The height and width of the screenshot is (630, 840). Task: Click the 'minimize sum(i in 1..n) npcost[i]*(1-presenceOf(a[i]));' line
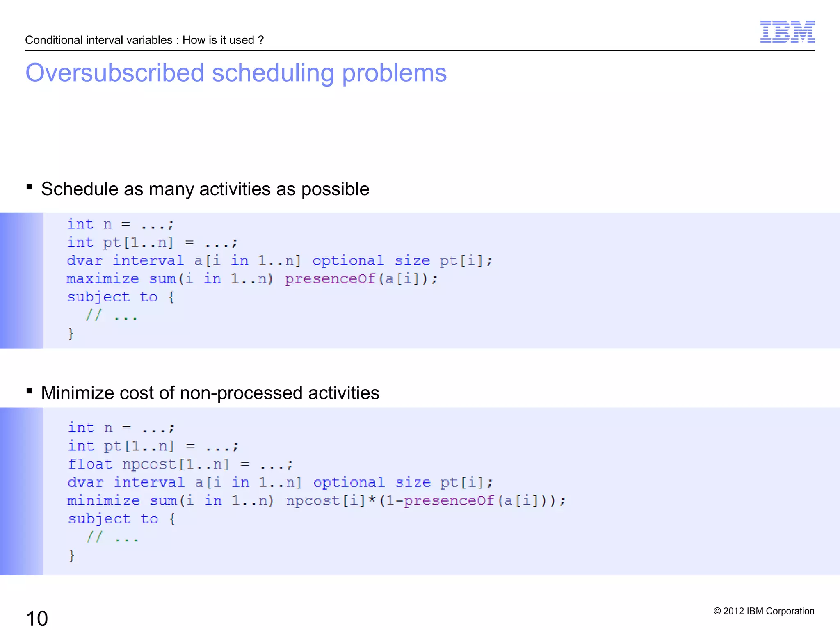317,501
